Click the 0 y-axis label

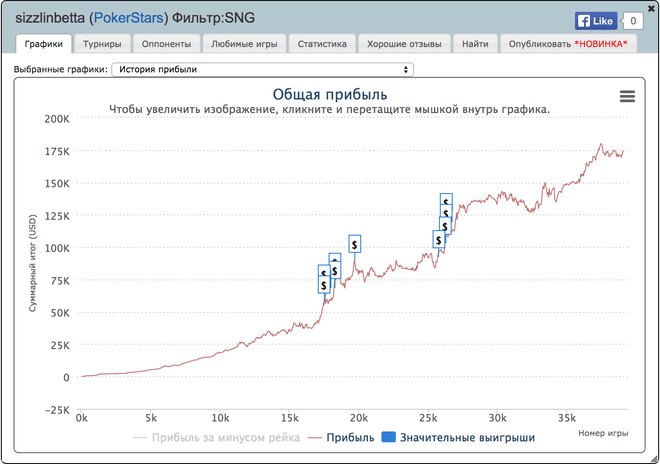66,378
